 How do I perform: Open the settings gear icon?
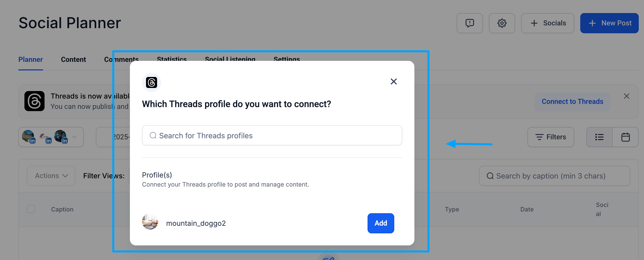click(502, 23)
